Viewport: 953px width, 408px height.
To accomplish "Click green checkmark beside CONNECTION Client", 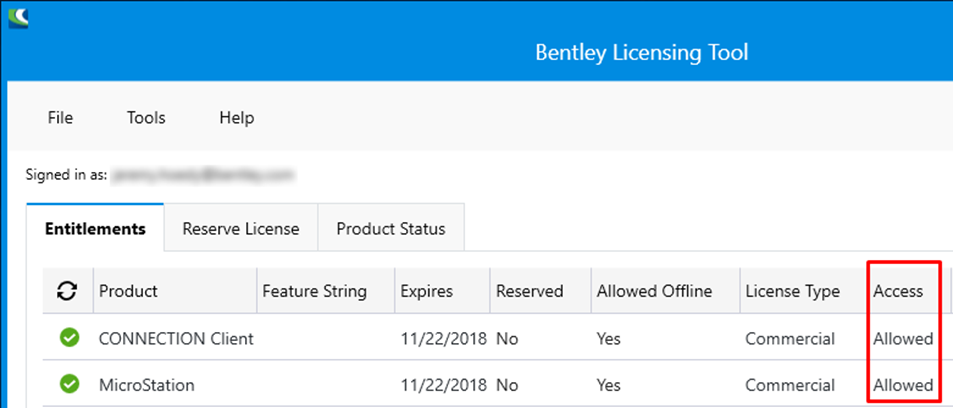I will point(69,338).
